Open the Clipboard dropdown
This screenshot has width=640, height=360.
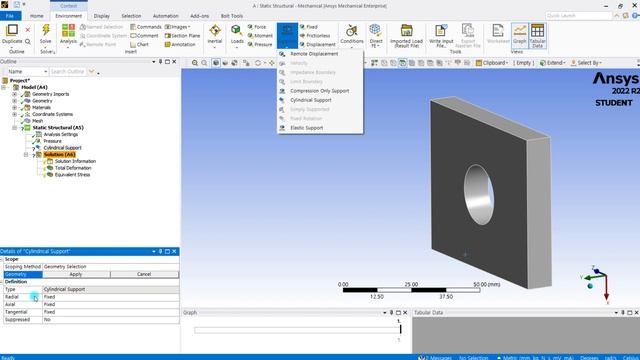492,63
